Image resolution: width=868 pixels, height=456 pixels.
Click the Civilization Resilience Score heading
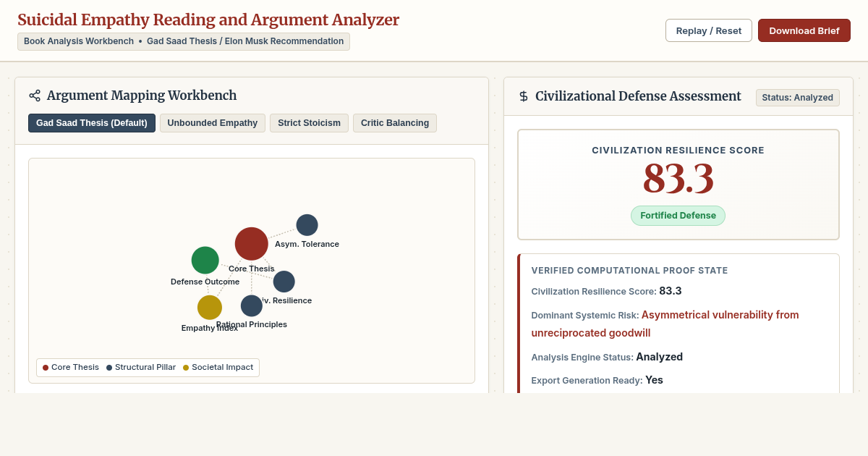(x=678, y=151)
